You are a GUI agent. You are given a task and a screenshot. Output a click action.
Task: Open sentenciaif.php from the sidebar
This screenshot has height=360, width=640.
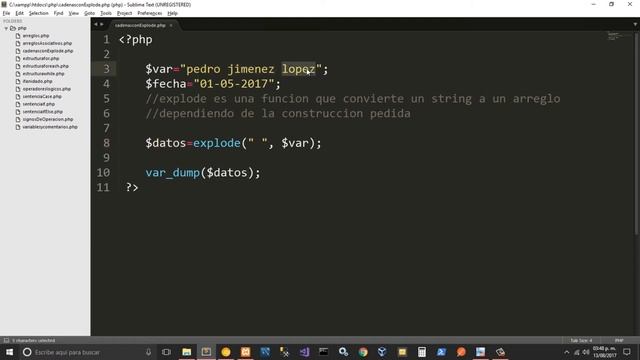(x=38, y=104)
